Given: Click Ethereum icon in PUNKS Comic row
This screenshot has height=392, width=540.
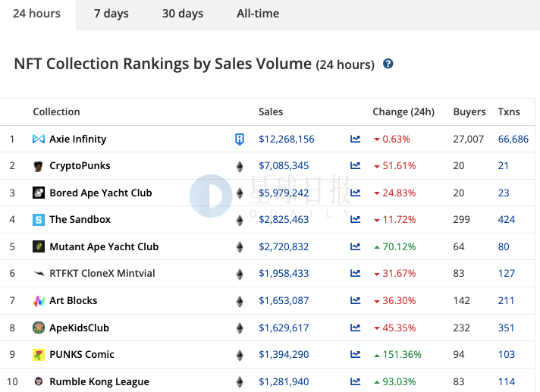Looking at the screenshot, I should pos(240,355).
